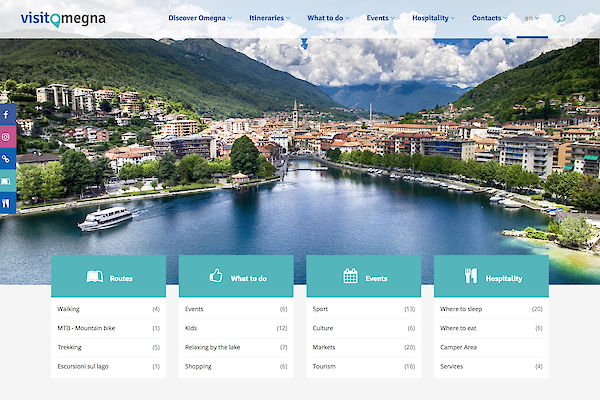
Task: Open the Instagram sidebar icon
Action: (6, 137)
